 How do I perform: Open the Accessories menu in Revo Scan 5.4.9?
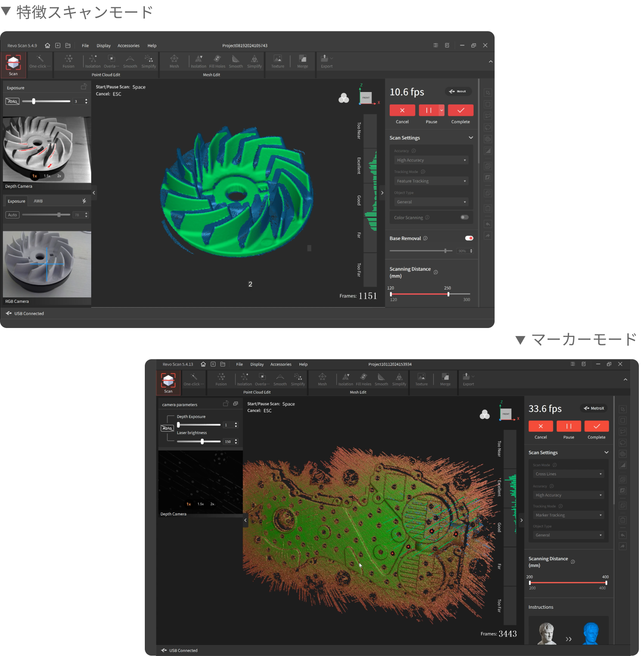(128, 46)
